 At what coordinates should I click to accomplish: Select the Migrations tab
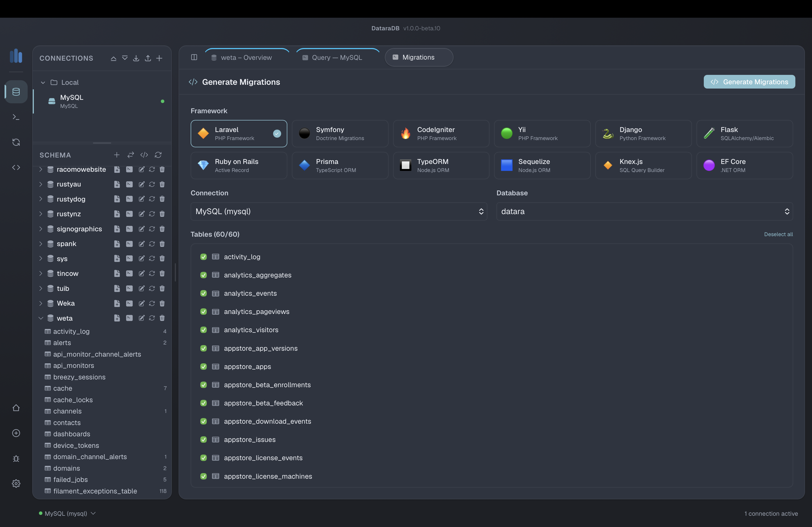click(419, 57)
